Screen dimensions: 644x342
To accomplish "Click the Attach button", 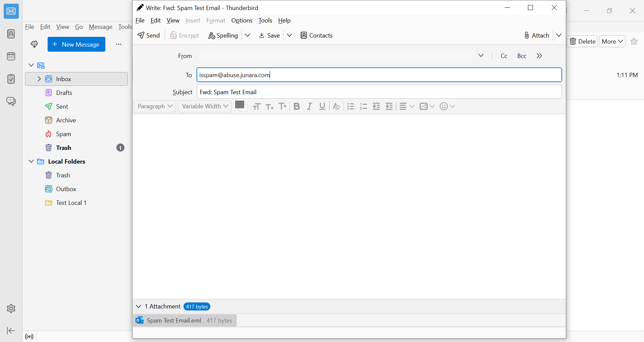I will coord(537,35).
